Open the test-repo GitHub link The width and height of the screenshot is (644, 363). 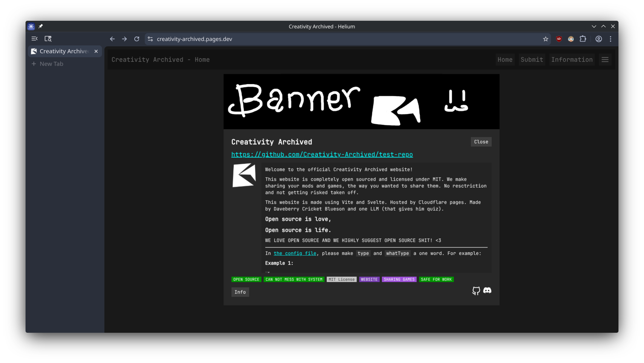(322, 154)
